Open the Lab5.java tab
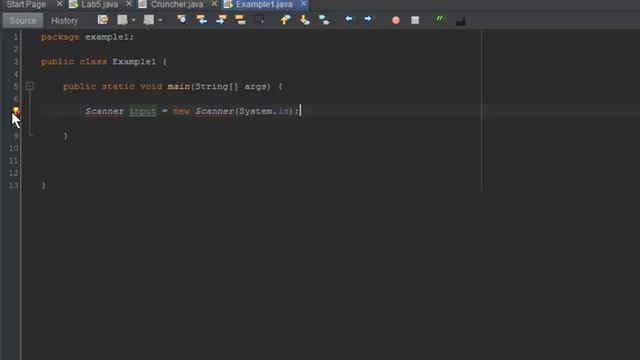The width and height of the screenshot is (640, 360). pyautogui.click(x=100, y=4)
